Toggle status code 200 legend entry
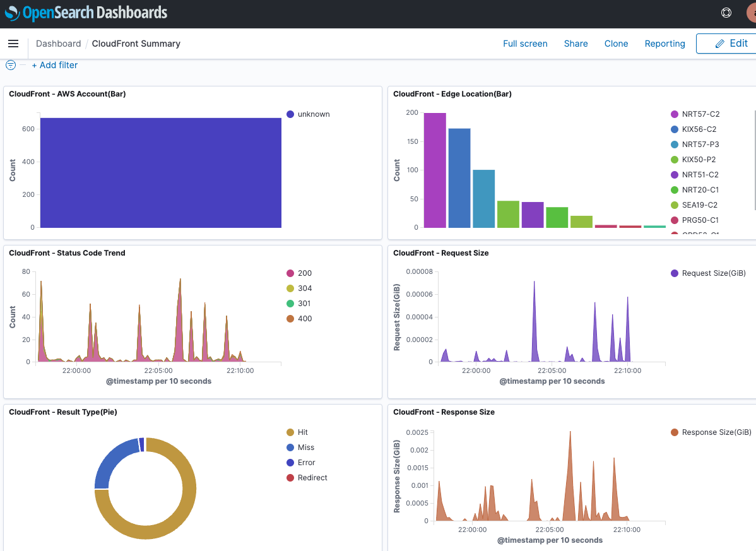 point(299,273)
